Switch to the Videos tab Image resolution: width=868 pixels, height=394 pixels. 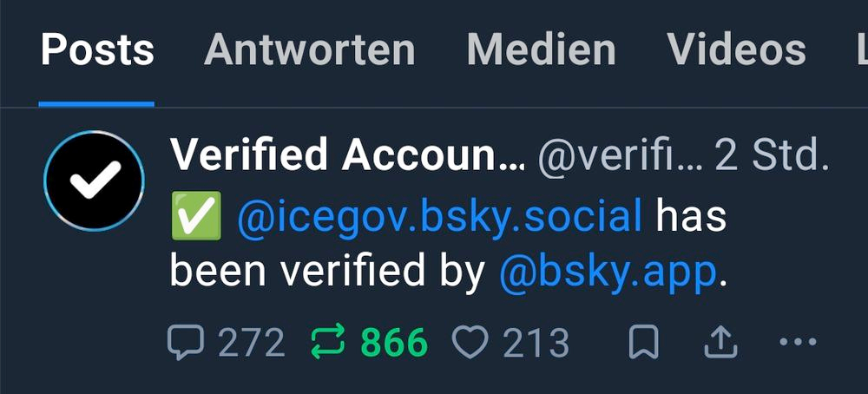coord(736,49)
